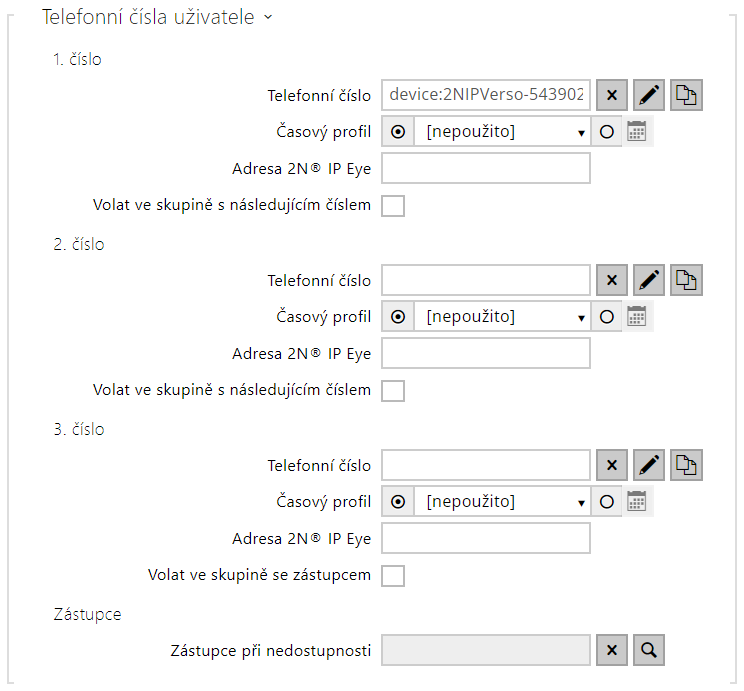
Task: Open the calendar icon for 2. číslo time profile
Action: [x=637, y=317]
